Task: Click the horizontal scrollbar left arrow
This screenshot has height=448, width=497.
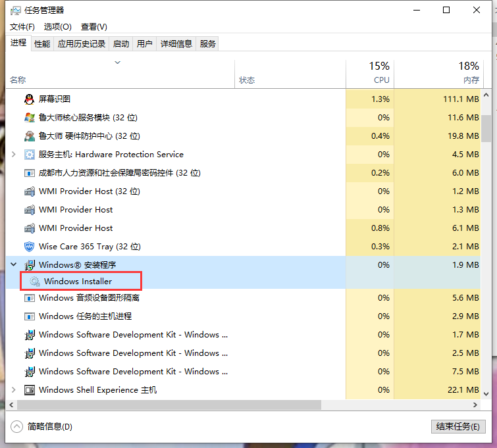Action: pos(11,405)
